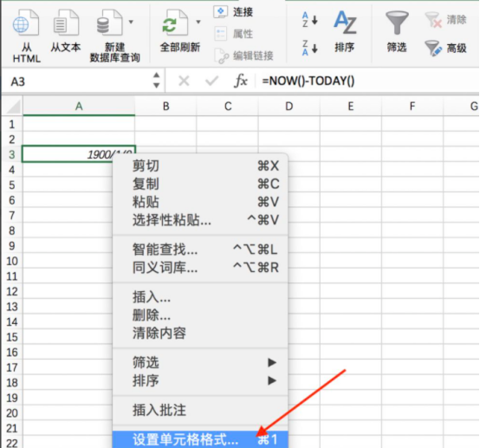Confirm formula entry with checkmark icon
Viewport: 480px width, 448px height.
(x=211, y=81)
